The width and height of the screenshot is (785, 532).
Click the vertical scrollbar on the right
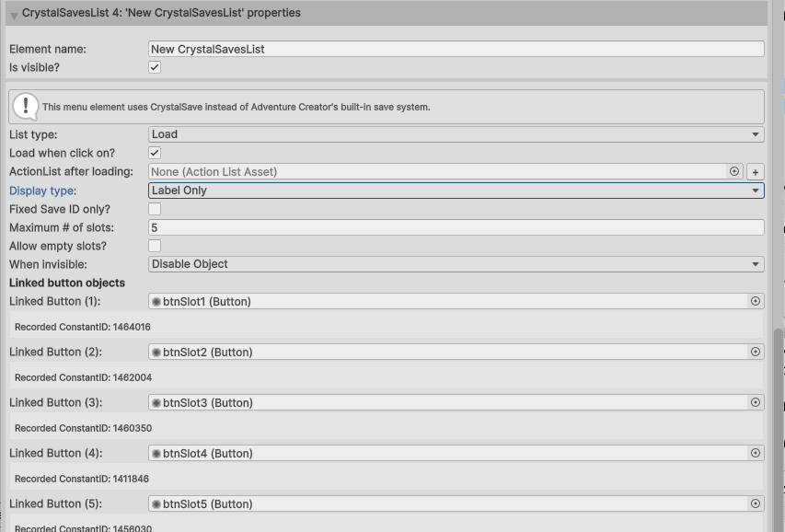(x=779, y=414)
